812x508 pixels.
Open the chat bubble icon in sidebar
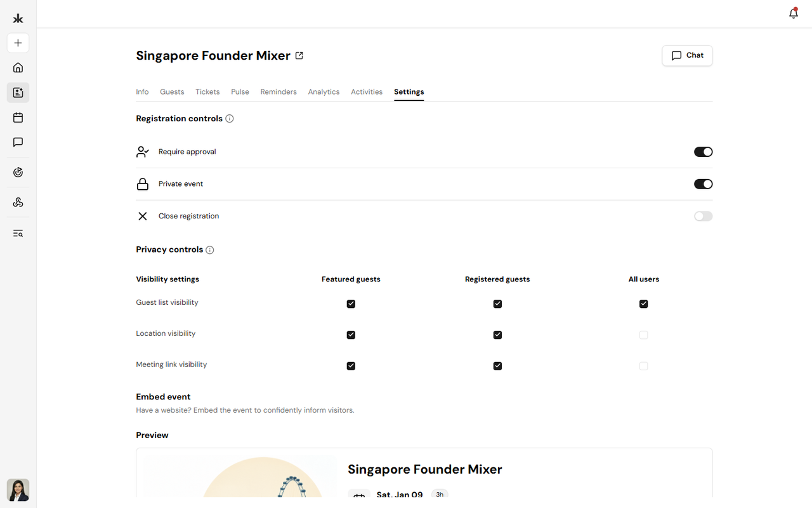pos(18,142)
